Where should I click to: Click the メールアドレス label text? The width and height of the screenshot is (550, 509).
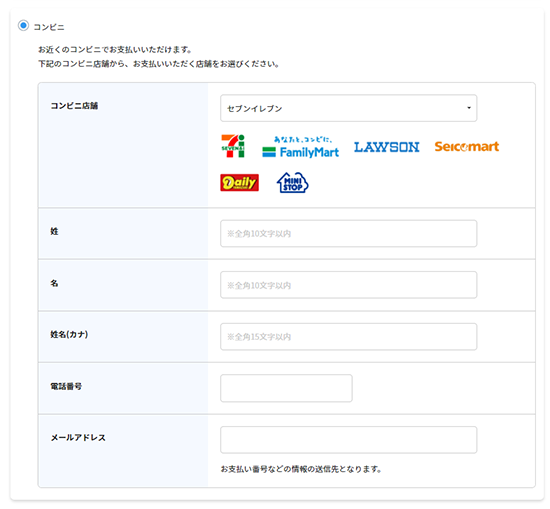click(x=78, y=437)
